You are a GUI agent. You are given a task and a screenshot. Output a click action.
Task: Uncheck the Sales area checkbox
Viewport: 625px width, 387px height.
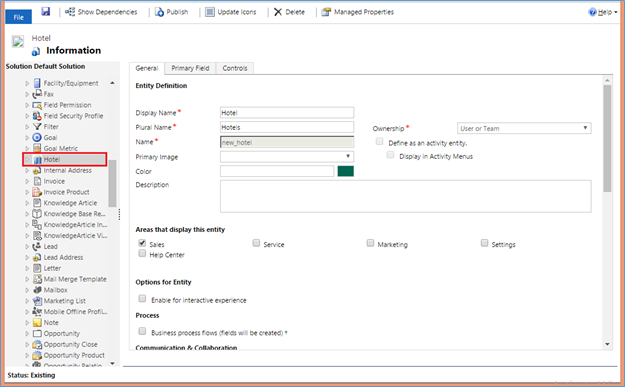(142, 243)
